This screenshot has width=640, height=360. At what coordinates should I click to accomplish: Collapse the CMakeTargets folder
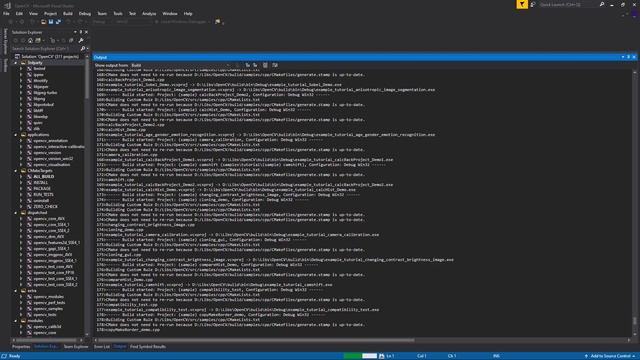(16, 171)
